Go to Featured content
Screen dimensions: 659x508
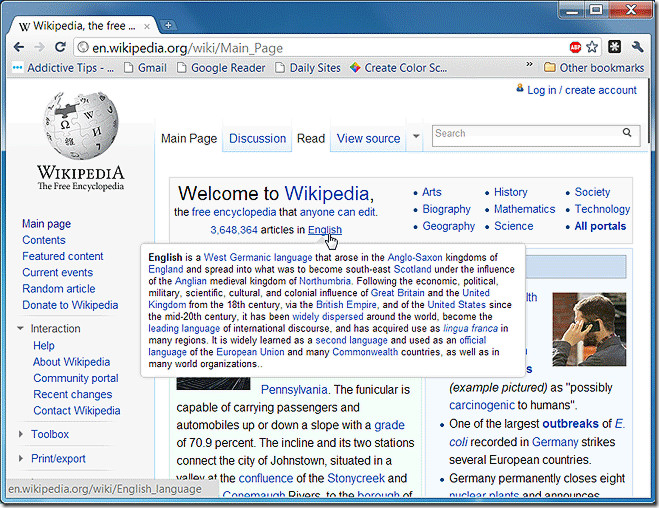pos(63,256)
